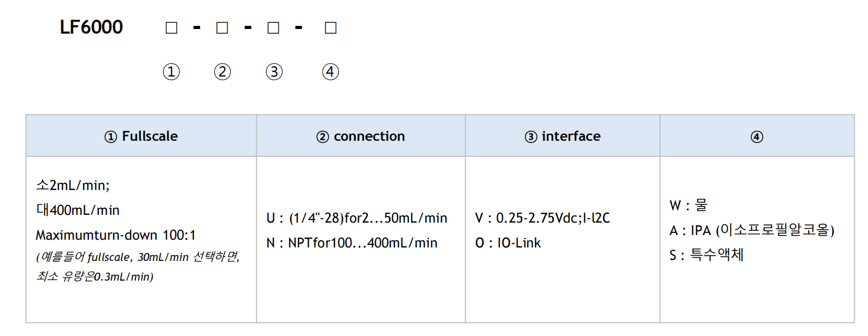Click the fourth empty box in model code

331,27
